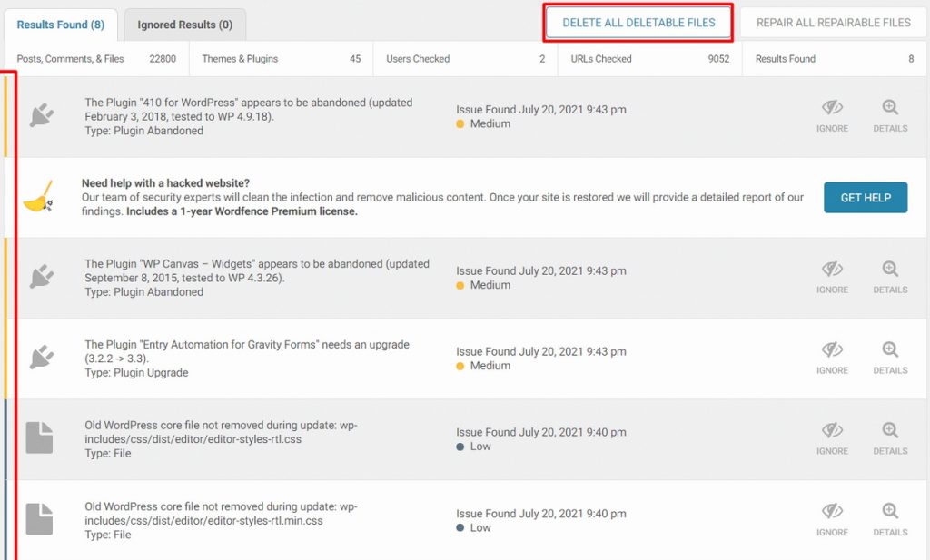Select the Users Checked stat
Screen dimensions: 930x560
pos(466,59)
